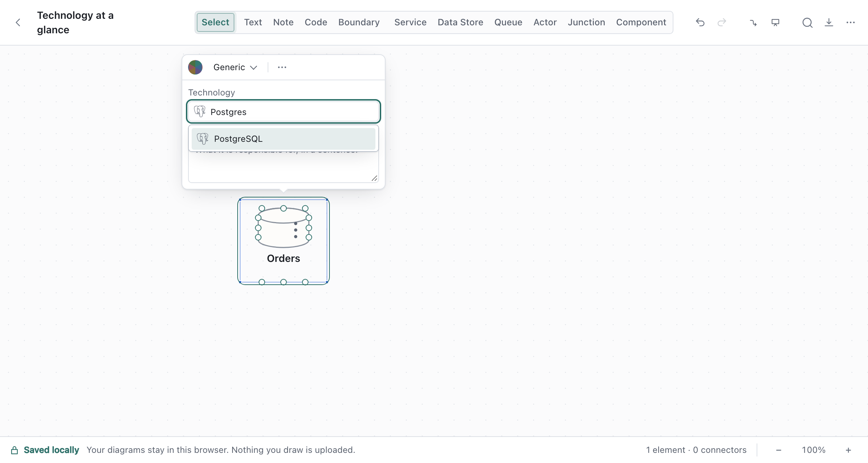The width and height of the screenshot is (868, 463).
Task: Click the '1 element · 0 connectors' status
Action: pyautogui.click(x=696, y=450)
